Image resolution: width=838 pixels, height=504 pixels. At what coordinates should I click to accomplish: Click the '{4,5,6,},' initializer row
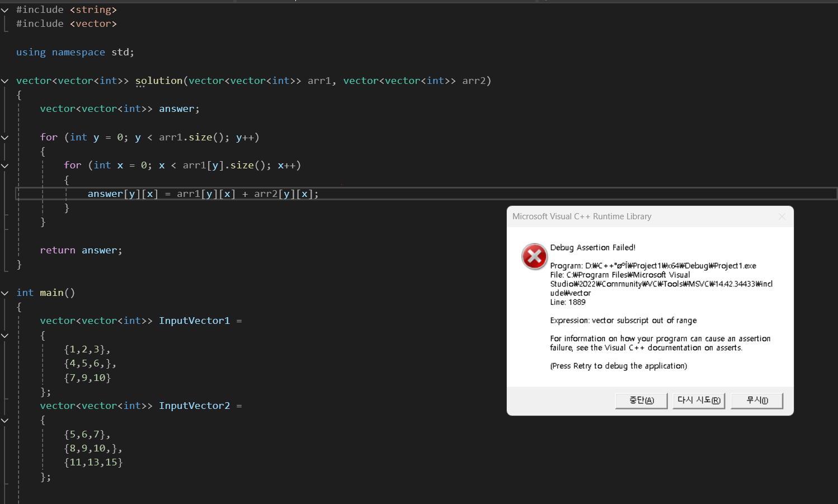click(x=90, y=364)
